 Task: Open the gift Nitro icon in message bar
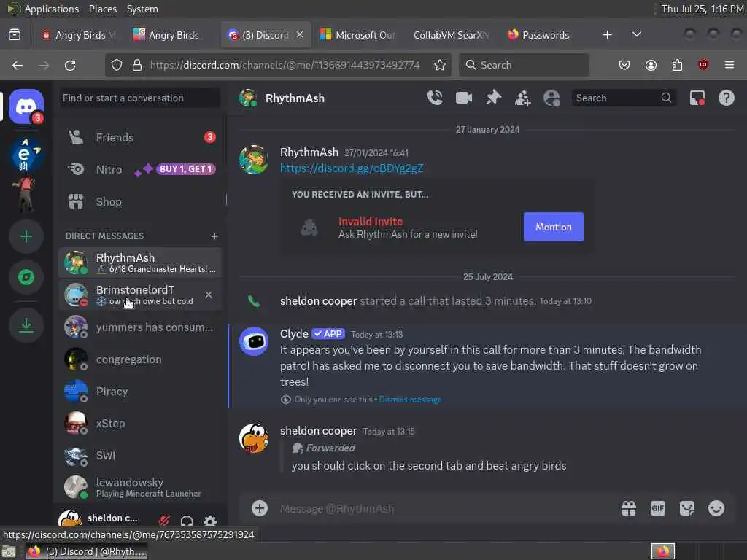629,508
